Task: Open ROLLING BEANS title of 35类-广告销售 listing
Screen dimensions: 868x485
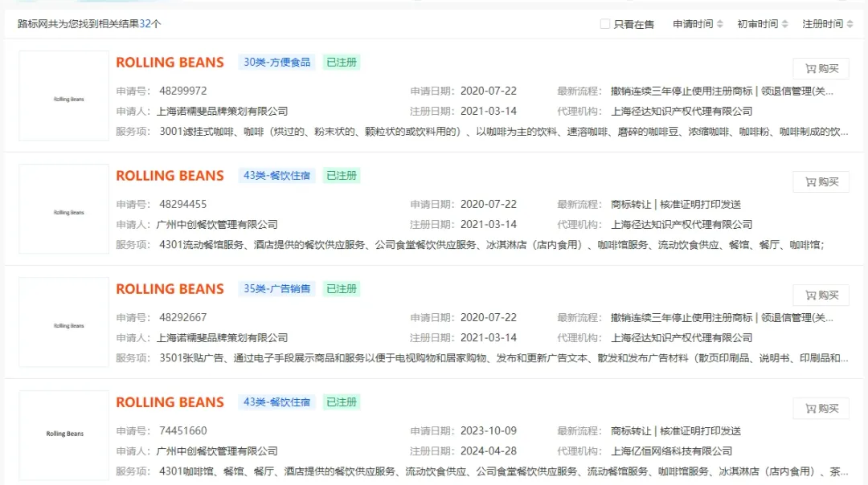Action: coord(170,289)
